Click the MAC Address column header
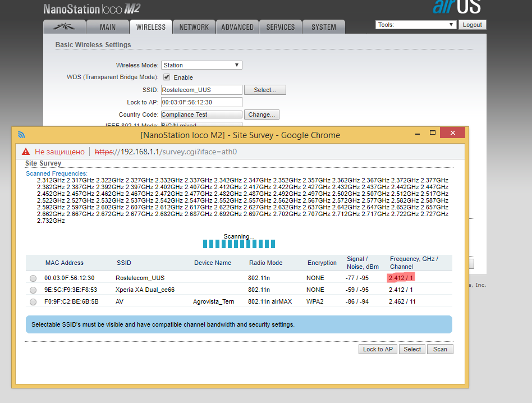 [x=65, y=263]
